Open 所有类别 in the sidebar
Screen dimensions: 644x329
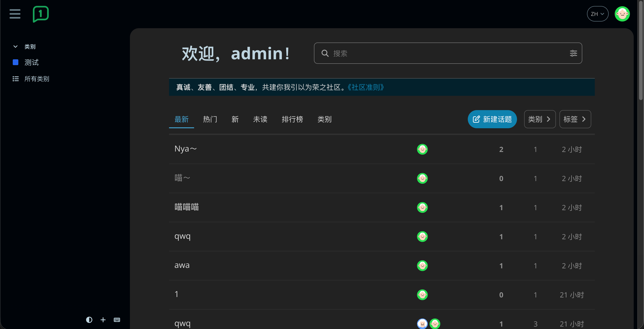coord(37,79)
